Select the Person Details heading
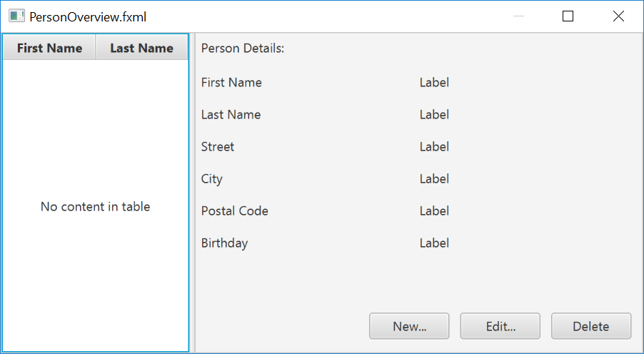This screenshot has height=354, width=644. click(x=243, y=49)
